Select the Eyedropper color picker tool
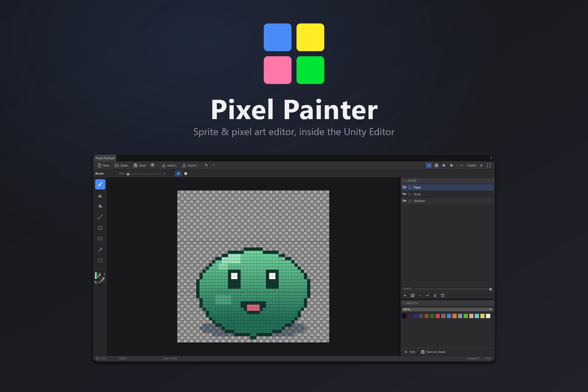The width and height of the screenshot is (588, 392). pyautogui.click(x=100, y=250)
